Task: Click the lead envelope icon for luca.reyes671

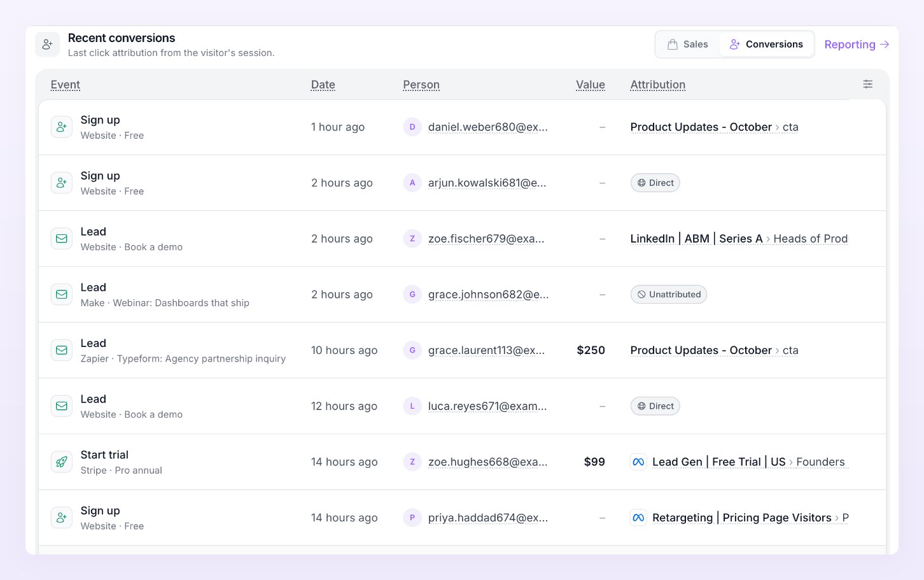Action: tap(62, 406)
